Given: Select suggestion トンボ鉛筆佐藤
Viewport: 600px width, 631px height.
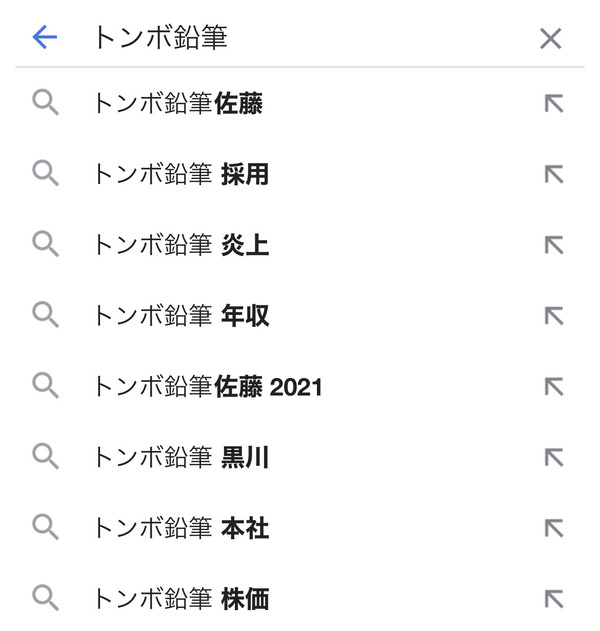Looking at the screenshot, I should point(300,103).
